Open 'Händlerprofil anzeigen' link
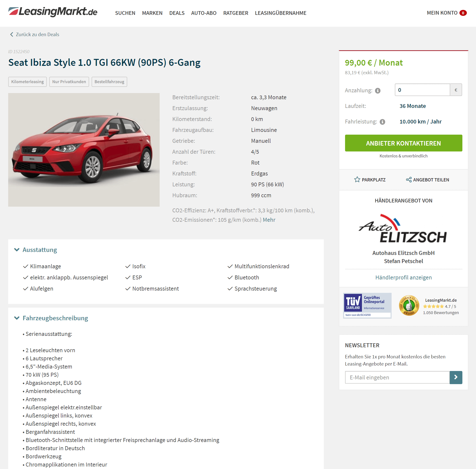476x469 pixels. pyautogui.click(x=403, y=277)
